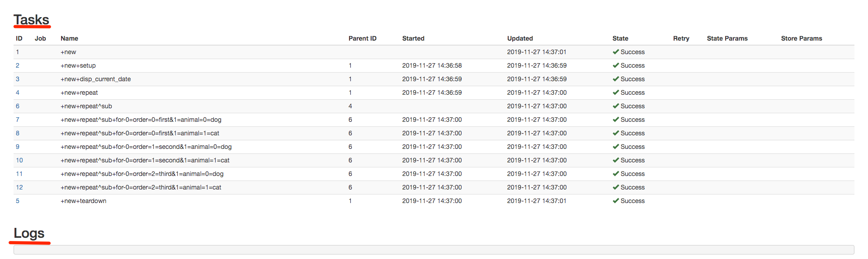The width and height of the screenshot is (868, 259).
Task: Click the green checkmark in the +new+repeat^sub row
Action: [x=616, y=106]
